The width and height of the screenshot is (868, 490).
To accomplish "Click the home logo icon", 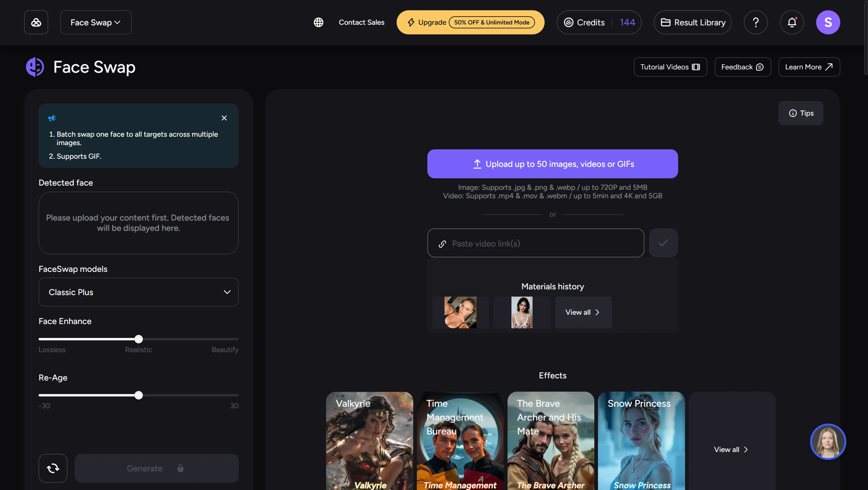I will pyautogui.click(x=36, y=22).
